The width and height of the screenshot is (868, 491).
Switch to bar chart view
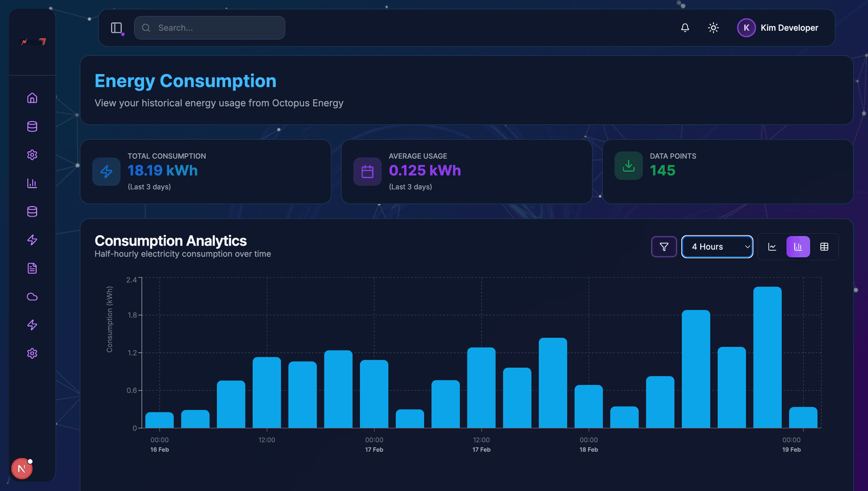[798, 247]
